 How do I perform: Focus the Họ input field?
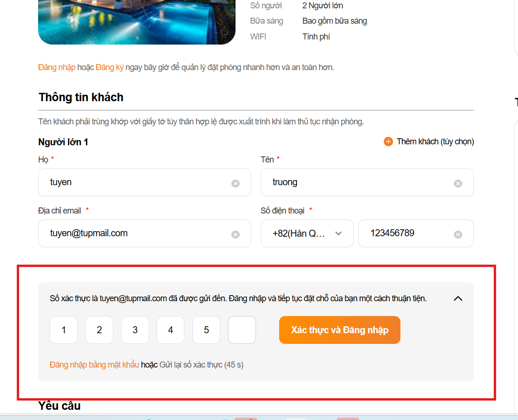tap(135, 182)
